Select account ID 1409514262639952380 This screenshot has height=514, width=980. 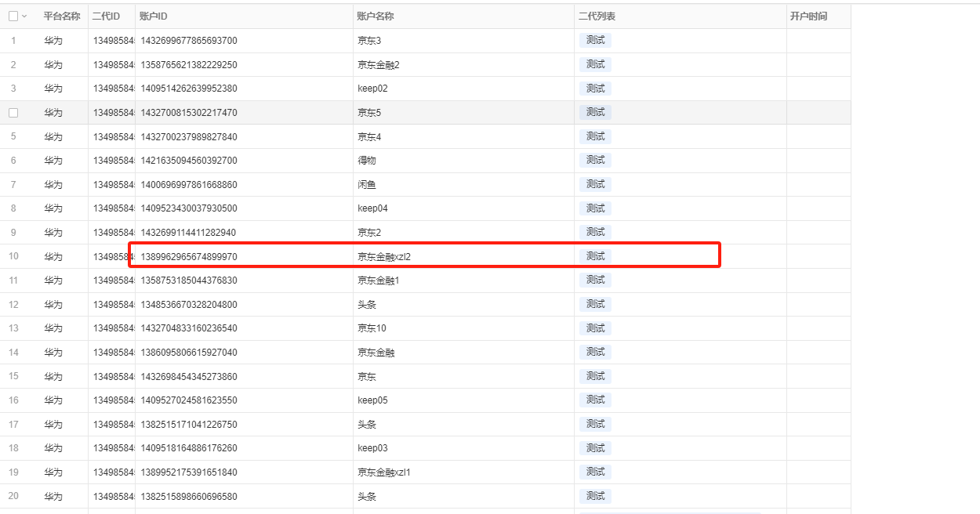point(189,89)
